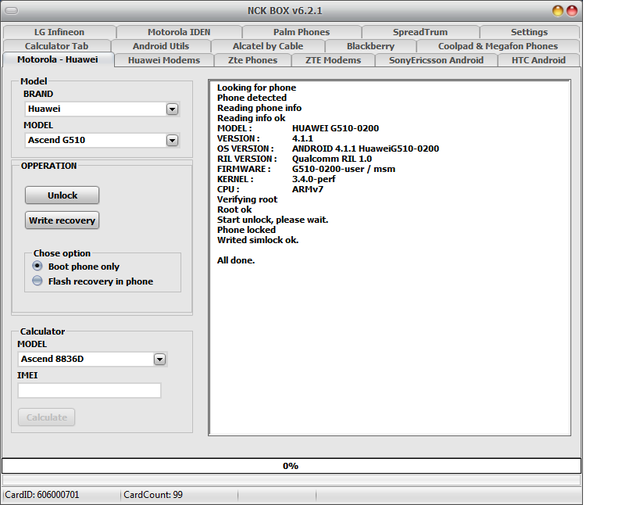Screen dimensions: 640x505
Task: Focus the IMEI input field
Action: [89, 390]
